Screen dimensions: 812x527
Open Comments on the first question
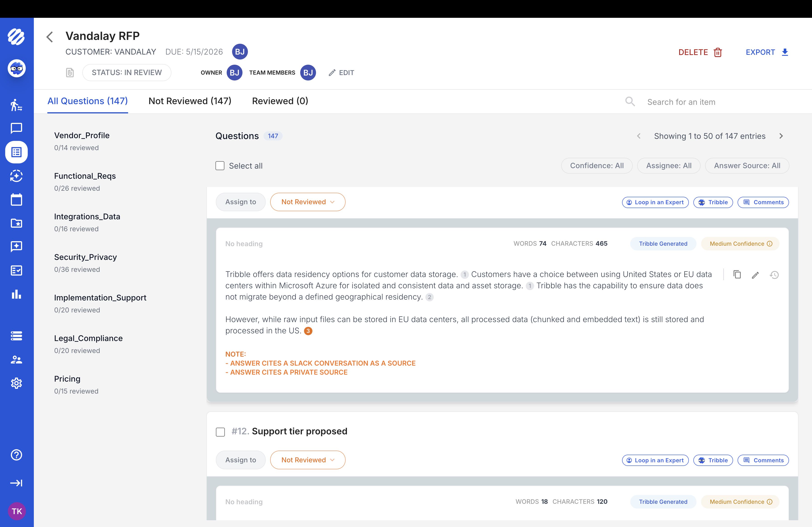coord(763,202)
